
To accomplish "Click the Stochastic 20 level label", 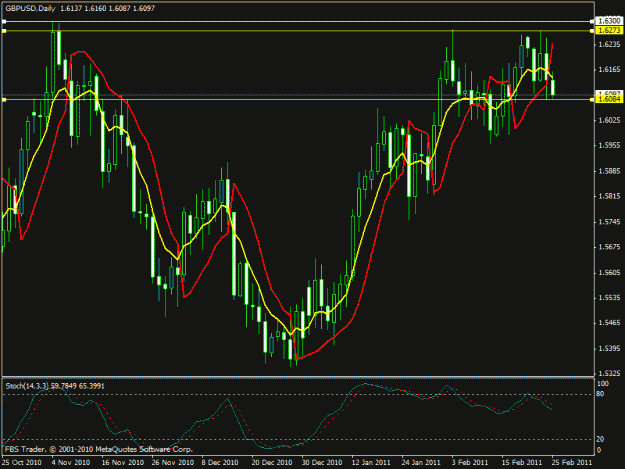I will pyautogui.click(x=601, y=439).
